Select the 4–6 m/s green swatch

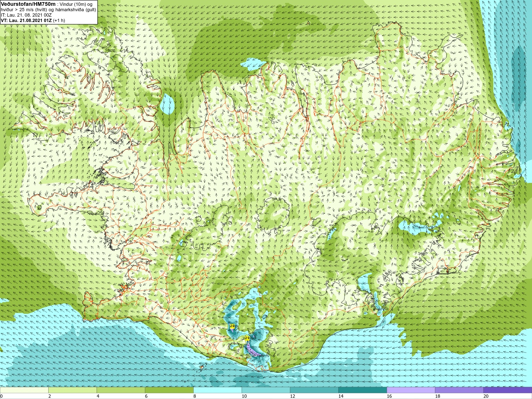121,390
